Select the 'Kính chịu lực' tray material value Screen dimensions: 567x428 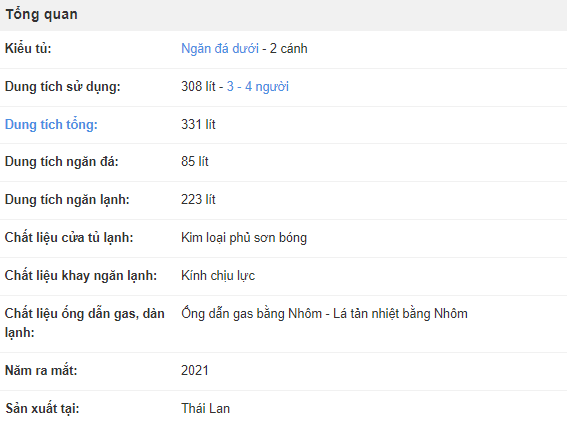point(218,275)
